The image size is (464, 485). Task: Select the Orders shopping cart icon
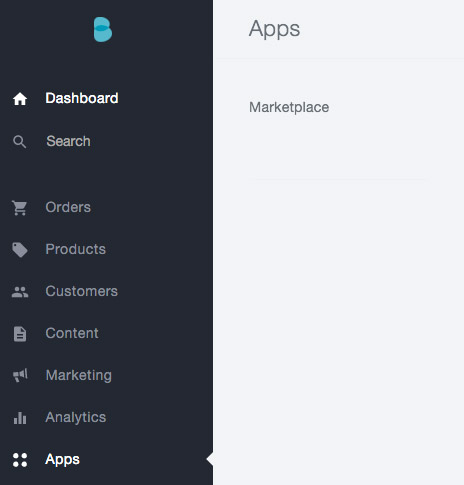tap(20, 208)
